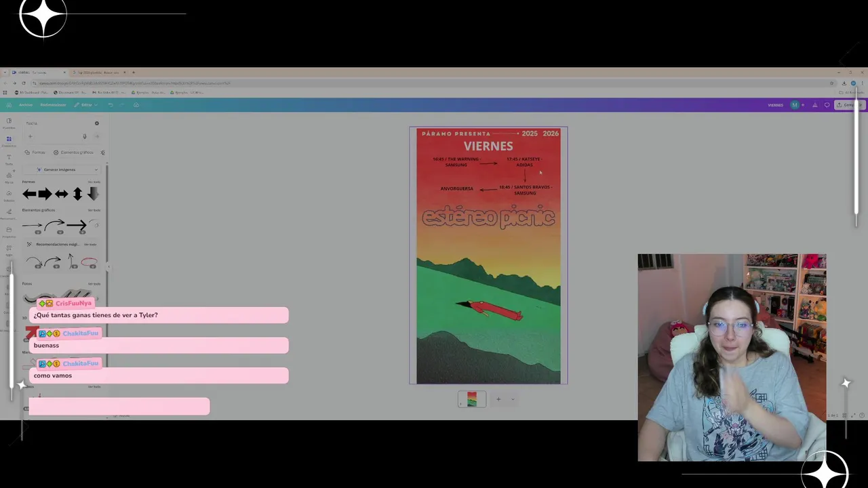Select the estéreo picnic logo on poster
The width and height of the screenshot is (868, 488).
488,217
